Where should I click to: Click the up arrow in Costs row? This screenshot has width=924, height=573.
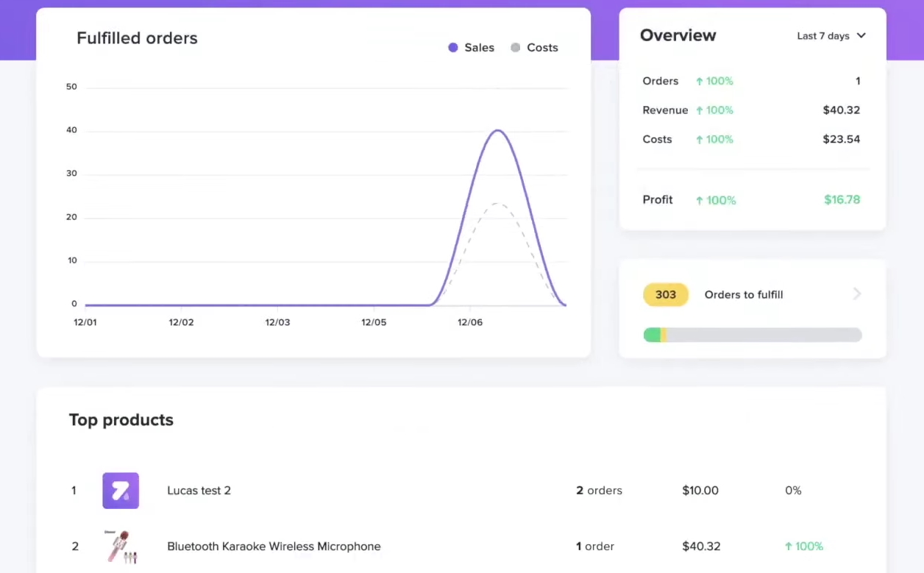pos(700,140)
